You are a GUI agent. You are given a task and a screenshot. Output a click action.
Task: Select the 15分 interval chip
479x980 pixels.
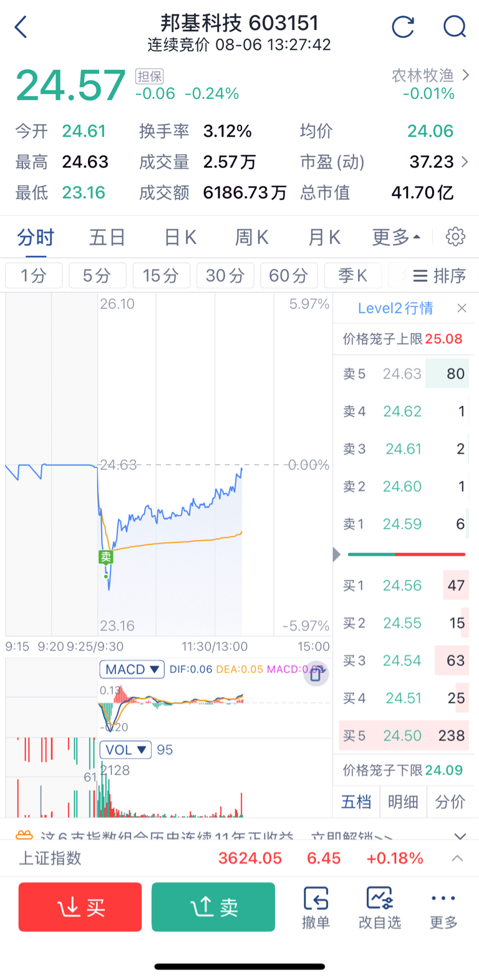coord(160,275)
